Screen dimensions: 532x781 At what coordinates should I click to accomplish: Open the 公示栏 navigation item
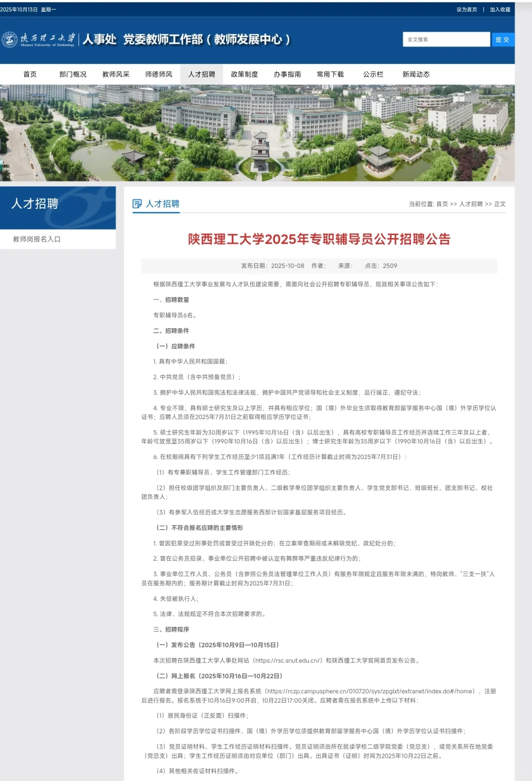pos(373,74)
